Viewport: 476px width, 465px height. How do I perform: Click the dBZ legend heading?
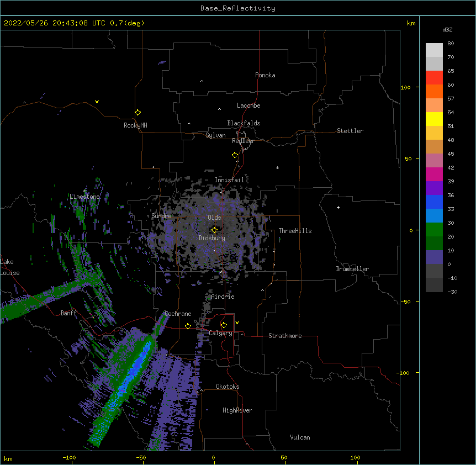[447, 30]
